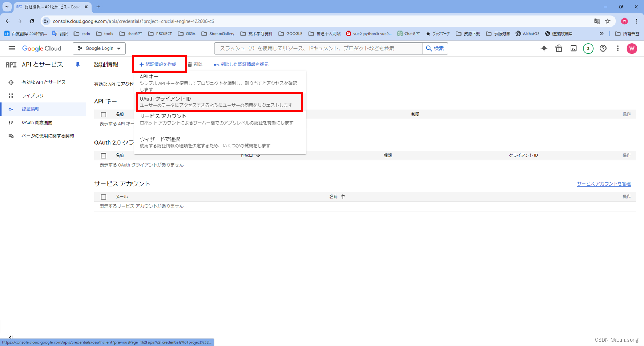Open the 百度翻译 bookmark
The height and width of the screenshot is (346, 644).
25,33
